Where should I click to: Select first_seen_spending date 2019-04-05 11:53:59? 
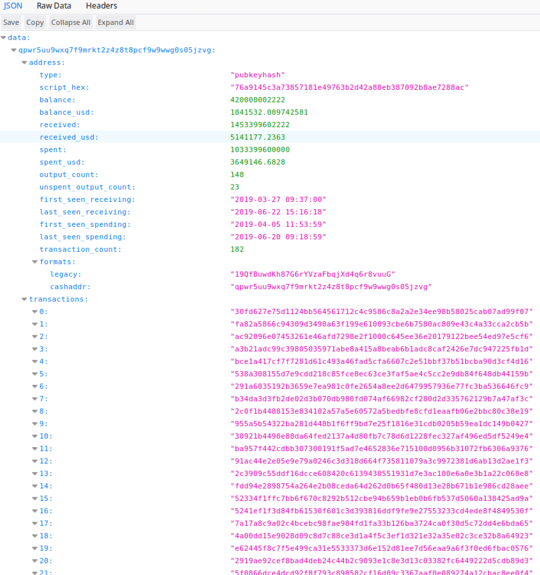tap(278, 224)
